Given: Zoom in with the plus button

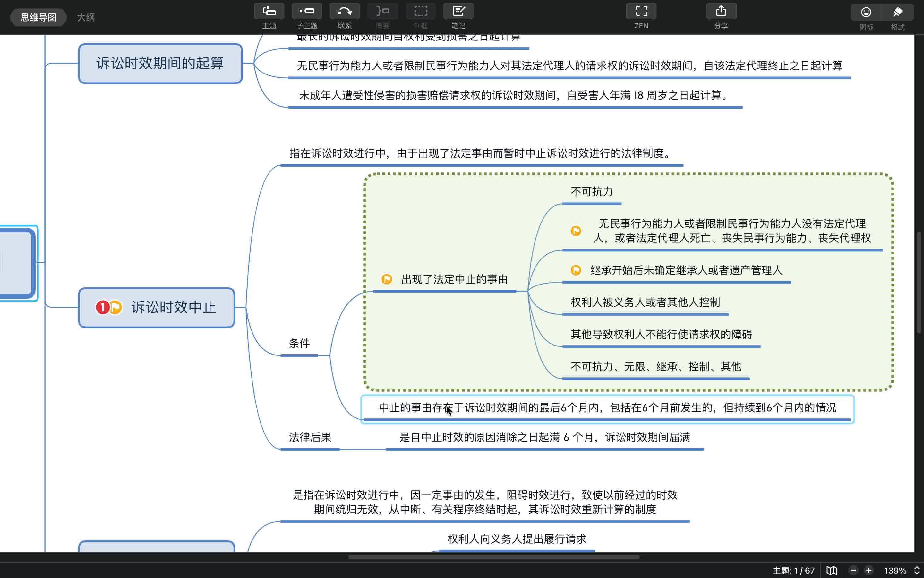Looking at the screenshot, I should point(868,570).
